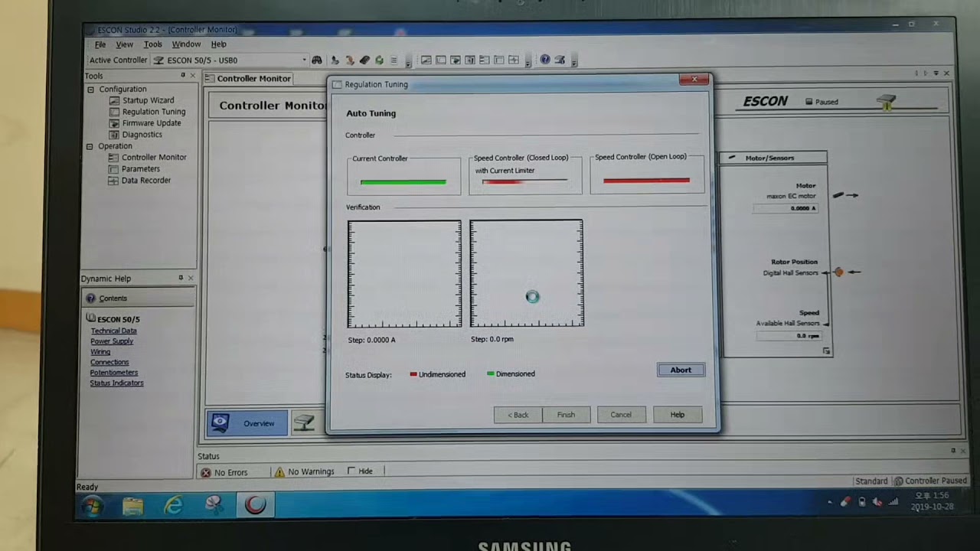This screenshot has height=551, width=980.
Task: Click the Overview button
Action: tap(247, 423)
